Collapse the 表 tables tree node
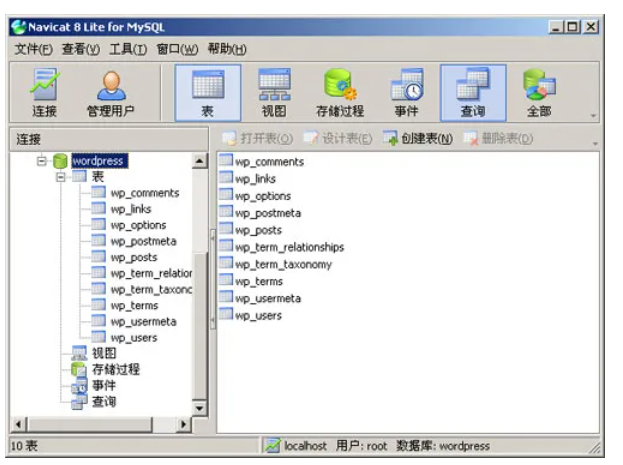Screen dimensions: 623x465 (x=60, y=177)
